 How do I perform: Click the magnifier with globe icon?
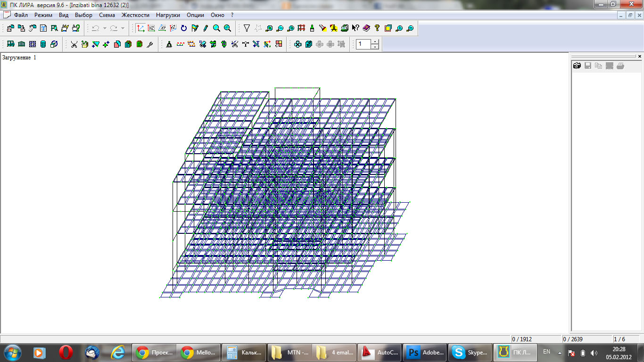click(227, 28)
